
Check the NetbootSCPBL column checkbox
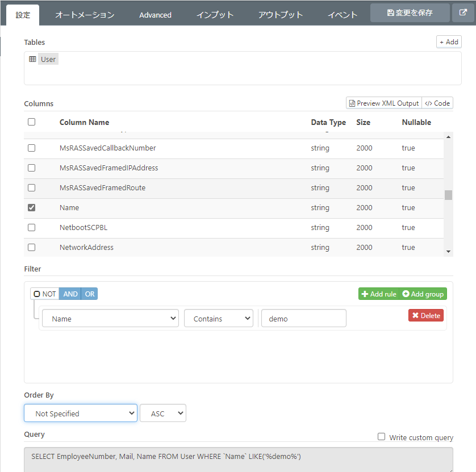point(32,228)
